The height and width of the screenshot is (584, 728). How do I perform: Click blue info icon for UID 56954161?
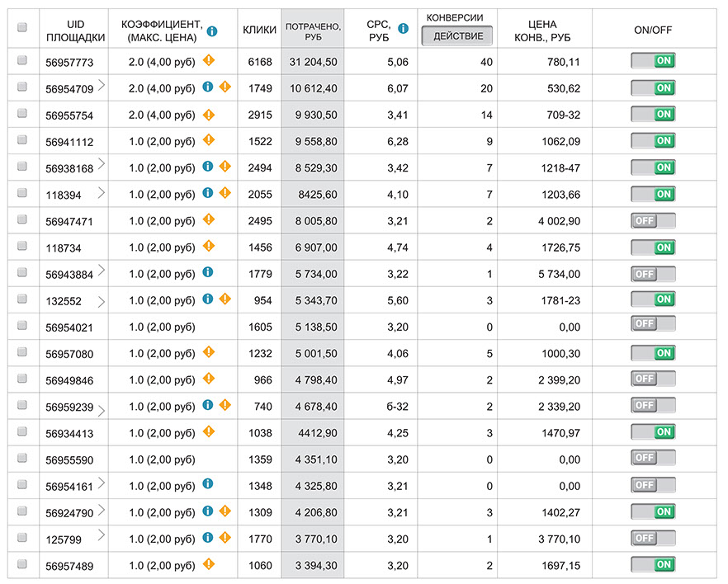pyautogui.click(x=208, y=484)
